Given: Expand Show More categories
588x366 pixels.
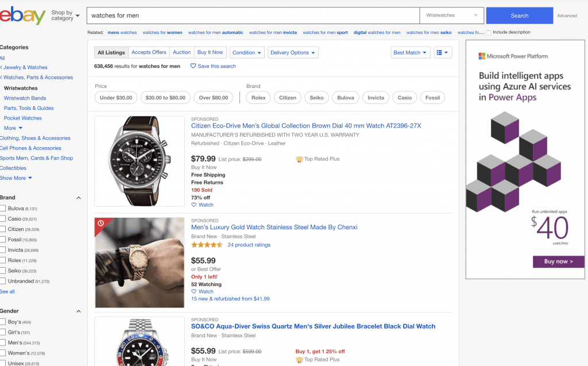Looking at the screenshot, I should 16,178.
